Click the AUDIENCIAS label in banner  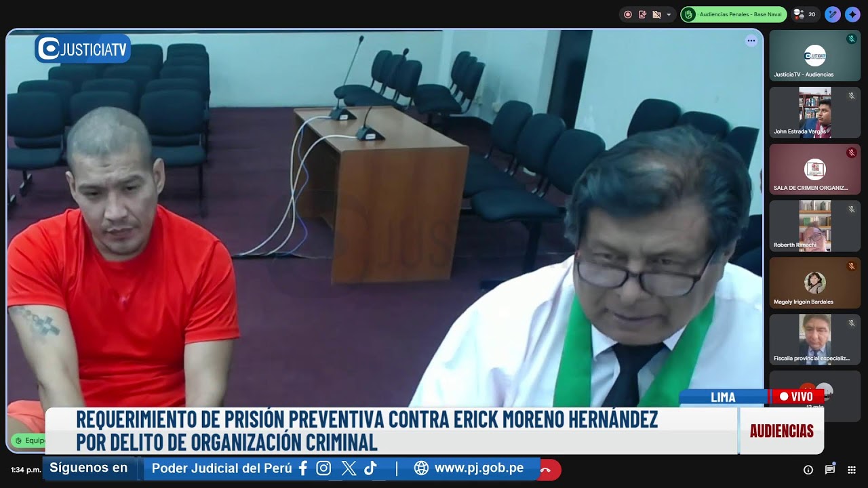[x=782, y=431]
